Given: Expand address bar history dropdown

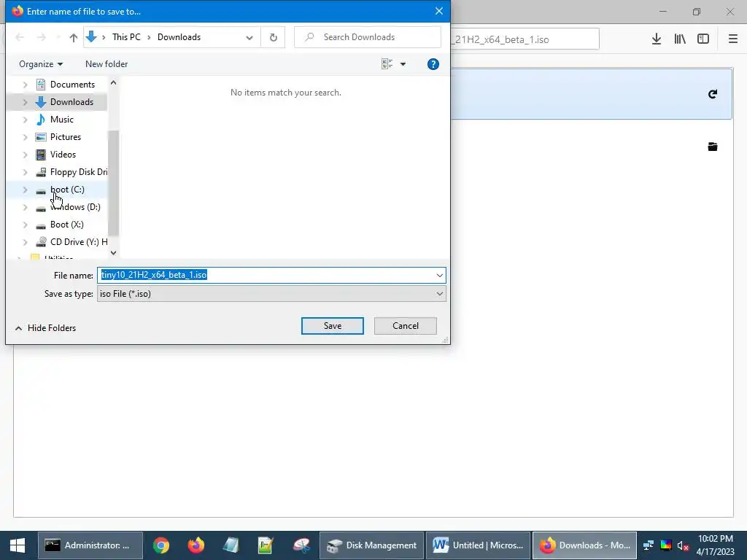Looking at the screenshot, I should click(249, 37).
